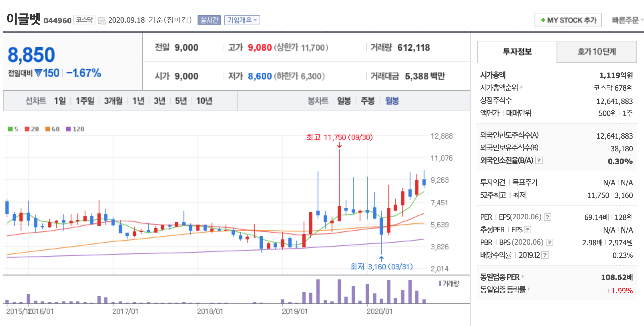Click the 거래량 volume legend marker
Image resolution: width=644 pixels, height=326 pixels.
[x=440, y=283]
